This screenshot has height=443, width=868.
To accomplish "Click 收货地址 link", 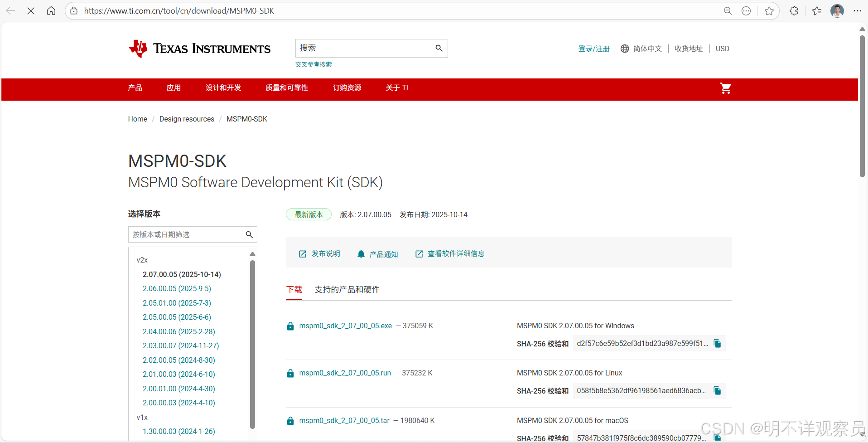I will (x=689, y=49).
